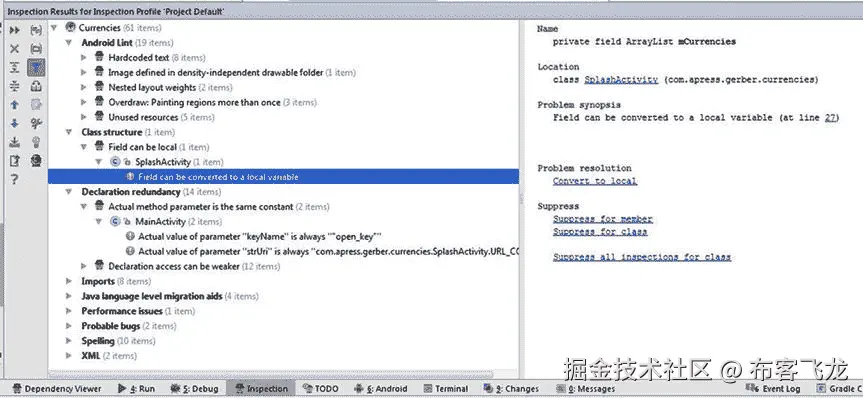Follow the SplashActivity class link
This screenshot has width=863, height=398.
pos(621,80)
